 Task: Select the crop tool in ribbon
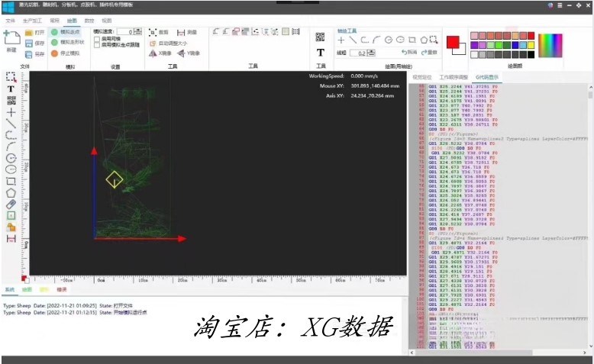tap(159, 33)
